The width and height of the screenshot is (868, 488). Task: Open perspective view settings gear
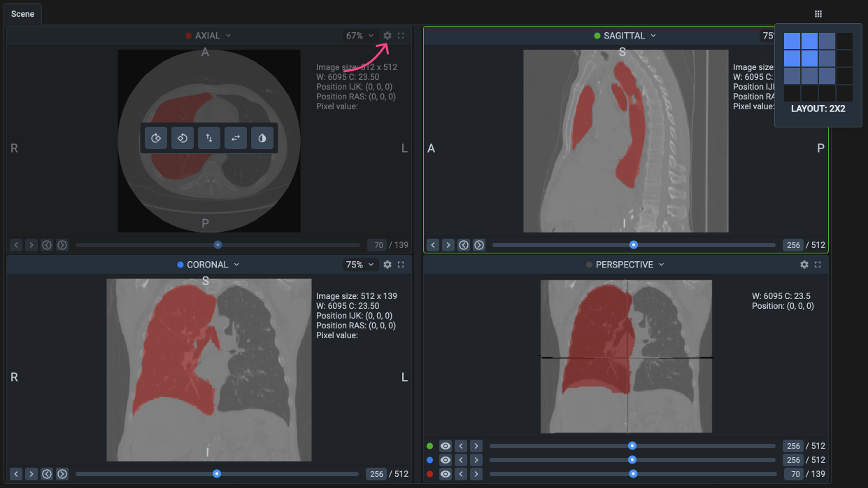click(x=804, y=265)
